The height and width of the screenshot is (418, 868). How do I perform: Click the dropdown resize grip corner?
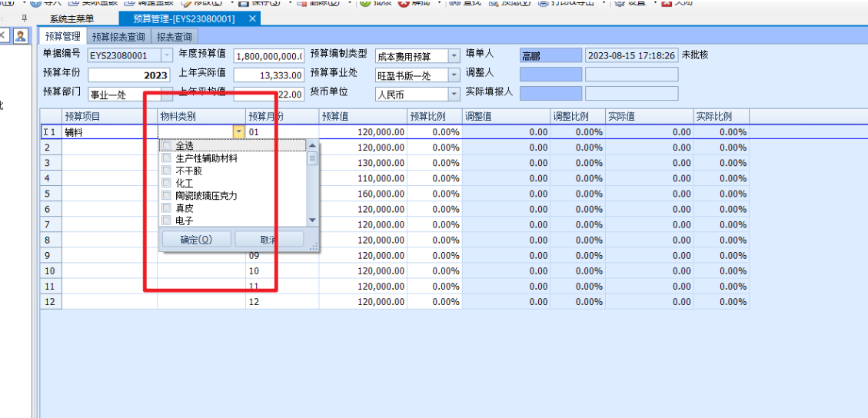314,247
